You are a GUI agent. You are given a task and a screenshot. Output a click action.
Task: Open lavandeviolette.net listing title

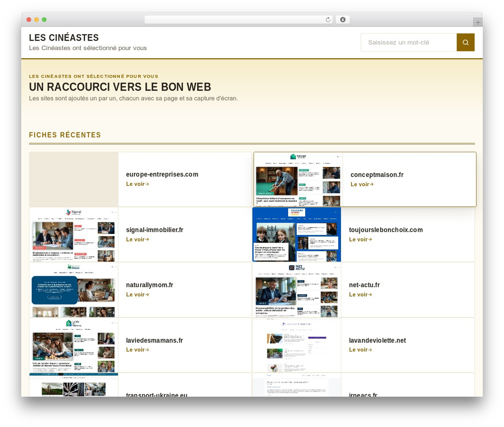click(377, 341)
